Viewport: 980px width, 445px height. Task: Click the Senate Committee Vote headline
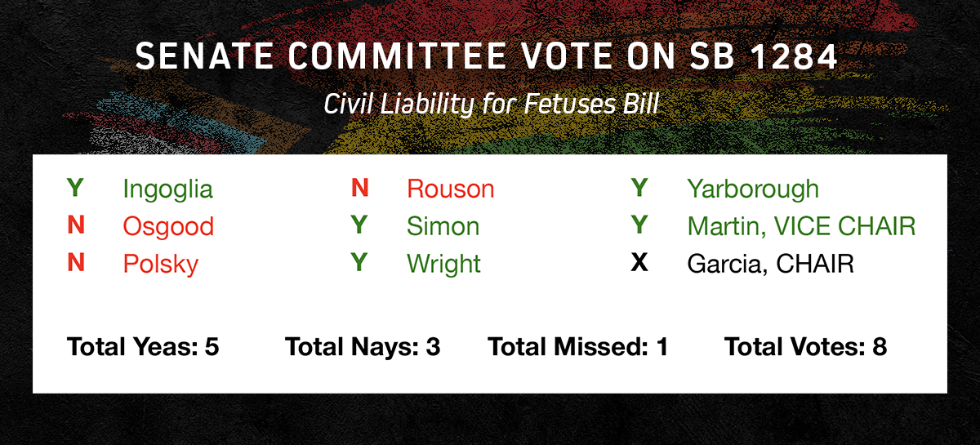[487, 57]
